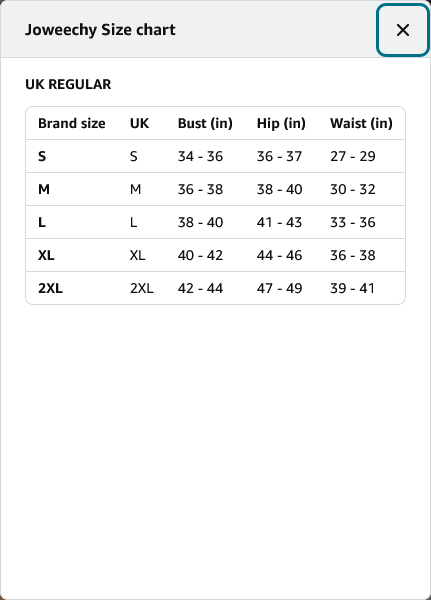Select the bold S brand size cell
The image size is (431, 600).
point(42,156)
